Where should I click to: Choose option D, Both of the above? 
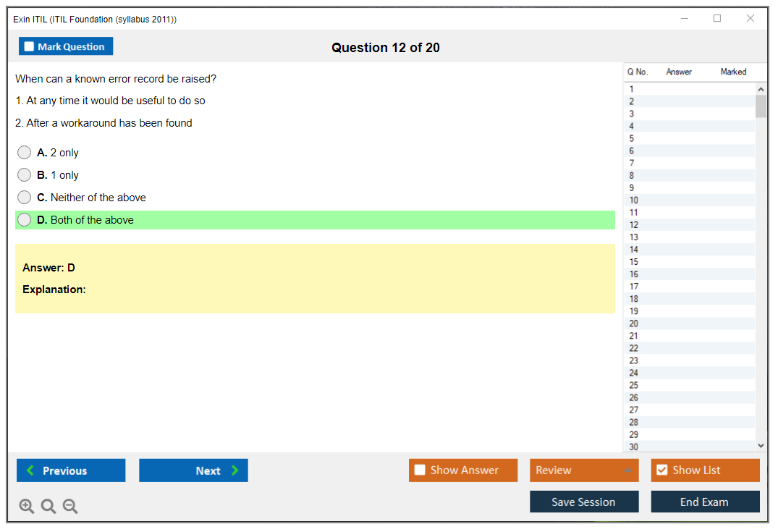pos(25,220)
